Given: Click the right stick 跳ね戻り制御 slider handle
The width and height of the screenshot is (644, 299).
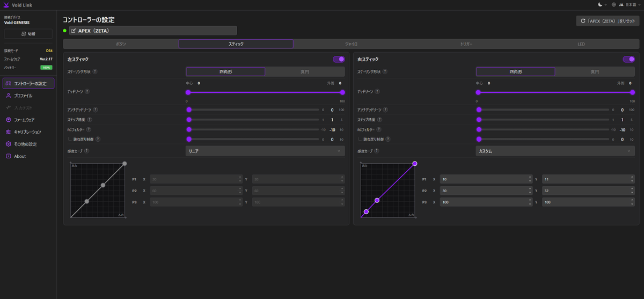Looking at the screenshot, I should tap(479, 139).
